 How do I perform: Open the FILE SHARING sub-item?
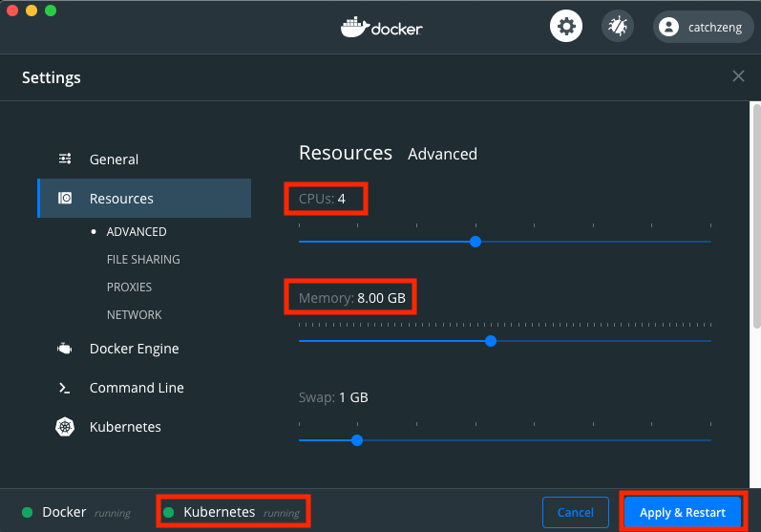pos(143,260)
